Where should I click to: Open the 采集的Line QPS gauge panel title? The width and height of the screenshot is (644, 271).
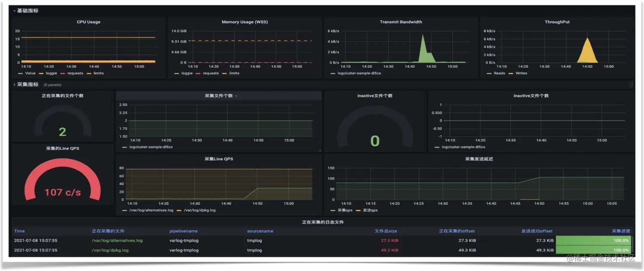(x=63, y=148)
